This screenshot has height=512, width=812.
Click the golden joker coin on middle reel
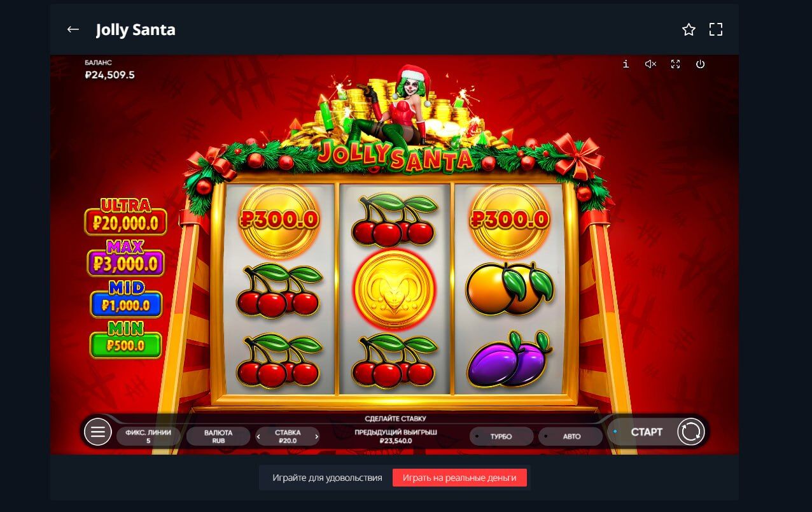[x=395, y=290]
